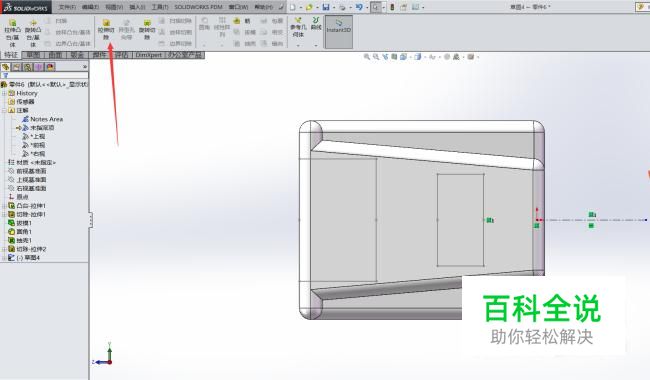Expand the 凸台-拉伸1 feature node

pyautogui.click(x=4, y=206)
